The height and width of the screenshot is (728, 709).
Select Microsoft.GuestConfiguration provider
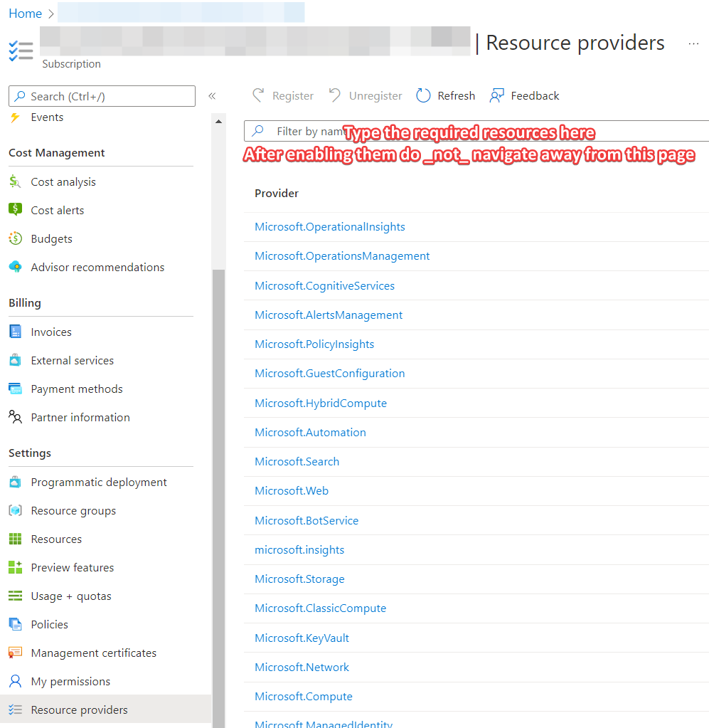[x=329, y=374]
